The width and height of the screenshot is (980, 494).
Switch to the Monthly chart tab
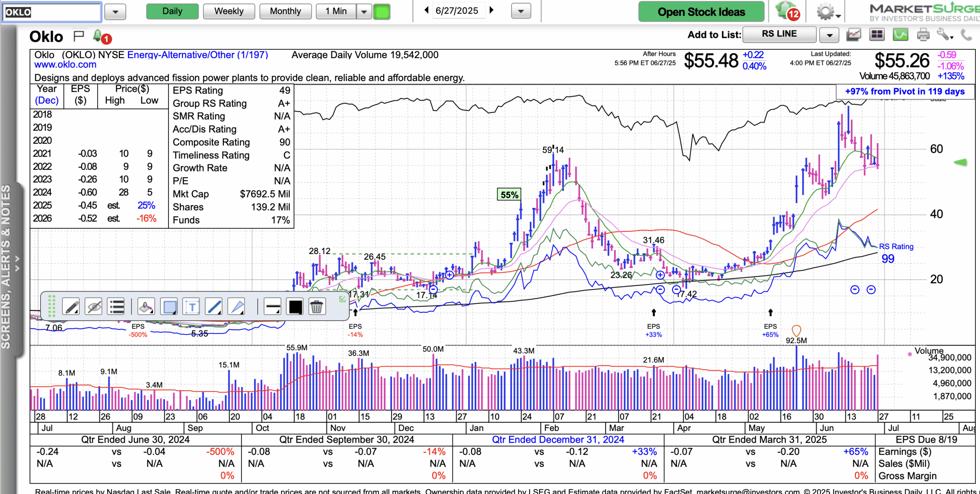[x=285, y=11]
